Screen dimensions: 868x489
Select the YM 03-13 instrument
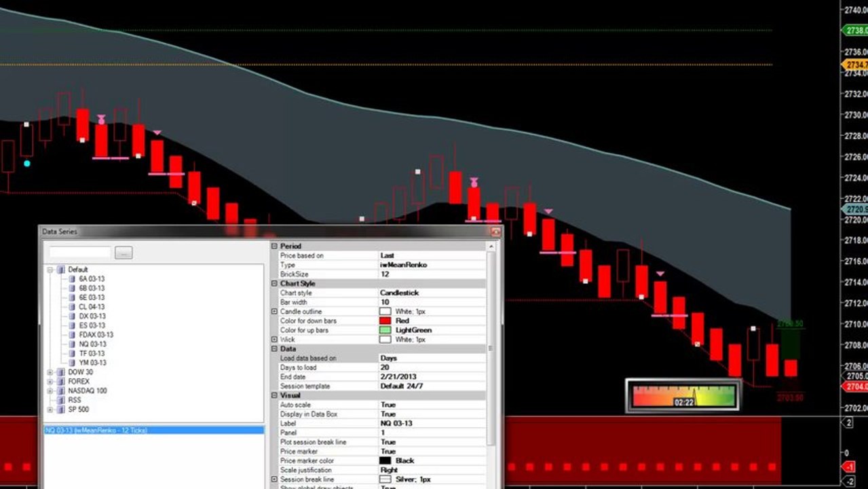(92, 363)
